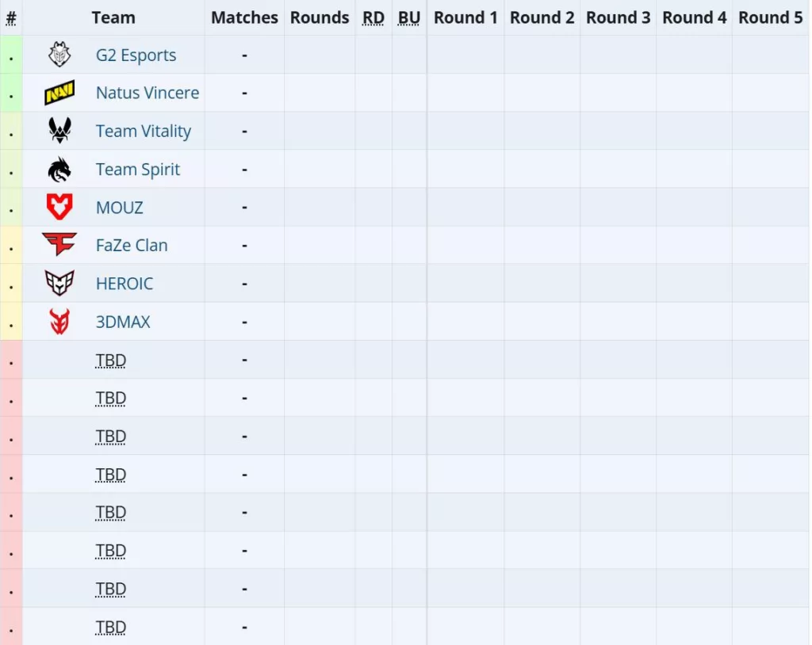The width and height of the screenshot is (812, 645).
Task: Click the # rank column header
Action: (x=11, y=18)
